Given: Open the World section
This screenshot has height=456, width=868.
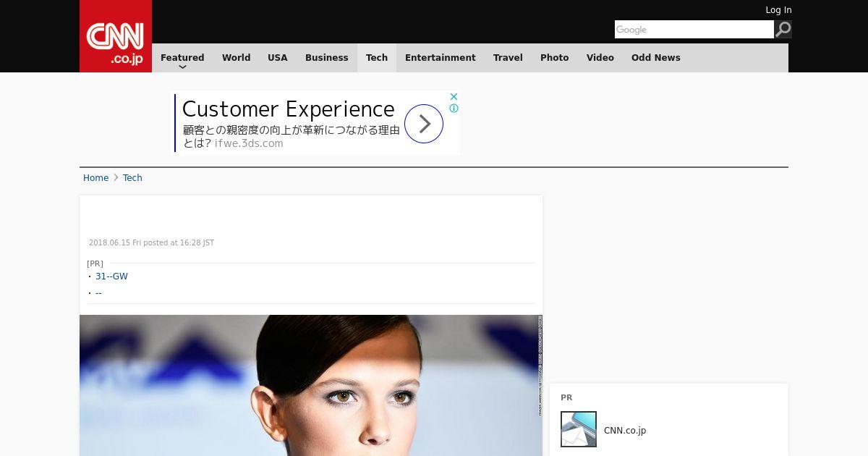Looking at the screenshot, I should coord(236,58).
